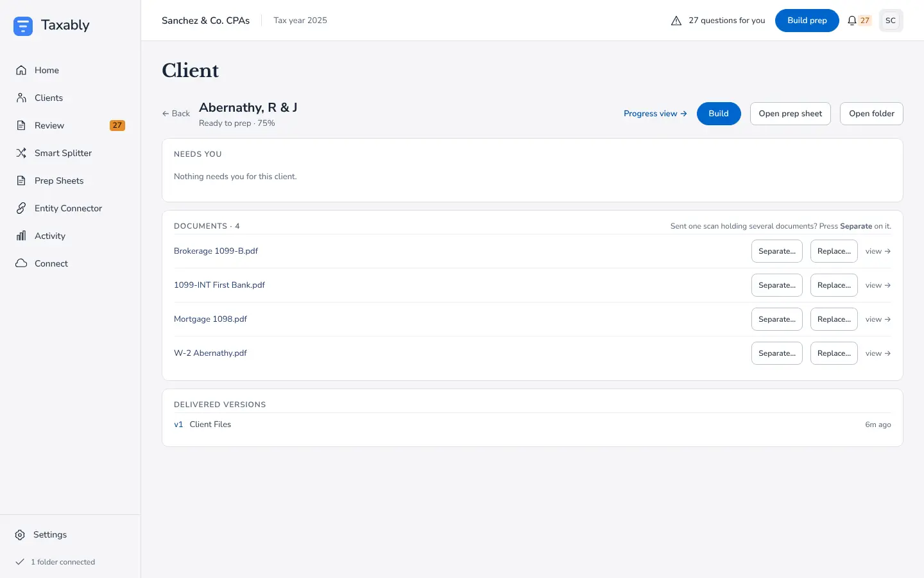924x578 pixels.
Task: Open the notifications bell icon
Action: coord(852,21)
